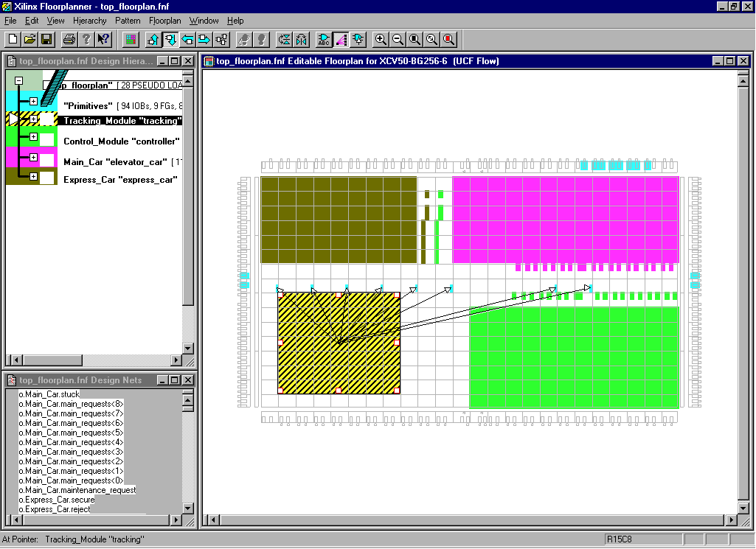Screen dimensions: 756x549
Task: Expand the "Primitives" tree node
Action: pos(33,101)
